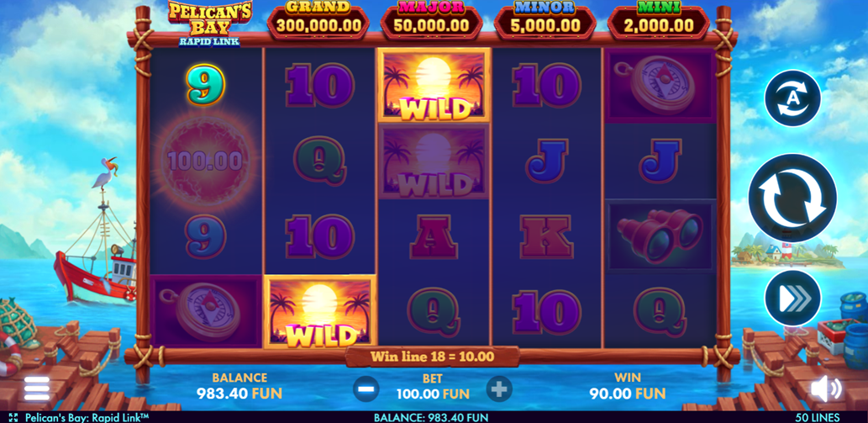
Task: Click the large spin button
Action: [x=792, y=198]
